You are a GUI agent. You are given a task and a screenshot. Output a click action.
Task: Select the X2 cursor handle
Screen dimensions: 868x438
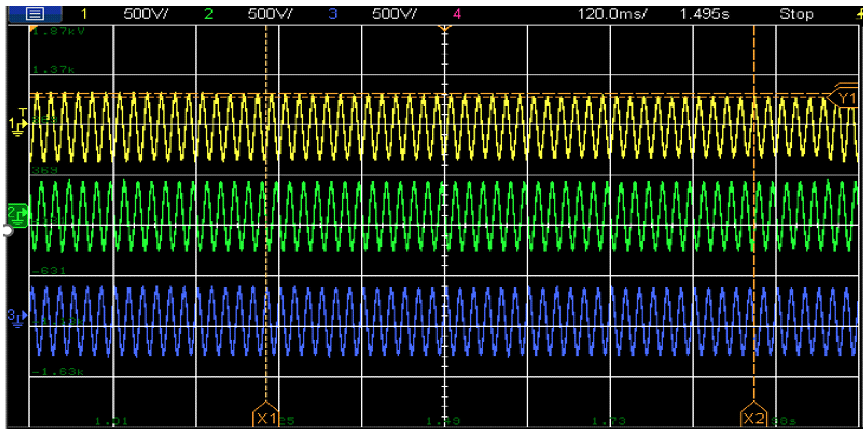753,417
